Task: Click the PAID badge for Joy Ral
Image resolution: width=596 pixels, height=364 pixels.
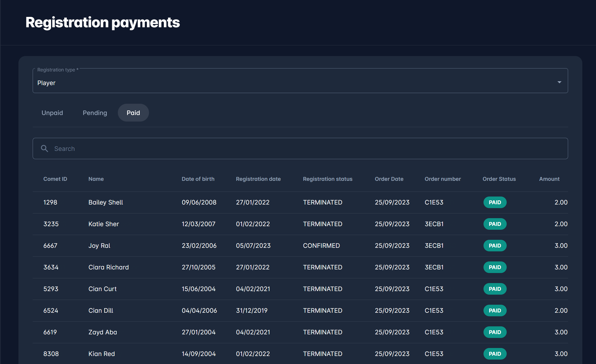Action: click(495, 245)
